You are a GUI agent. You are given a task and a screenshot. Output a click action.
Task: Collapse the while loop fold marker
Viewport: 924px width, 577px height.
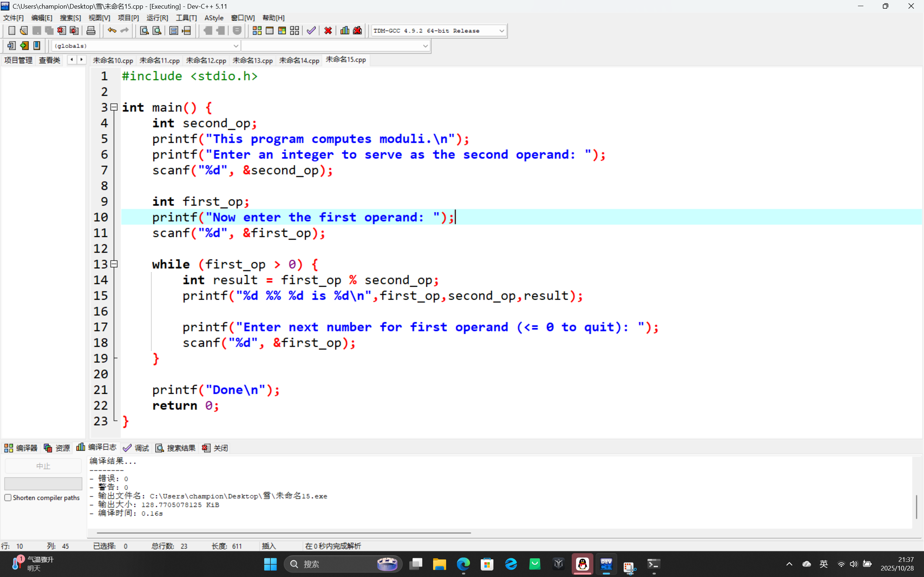[x=114, y=264]
